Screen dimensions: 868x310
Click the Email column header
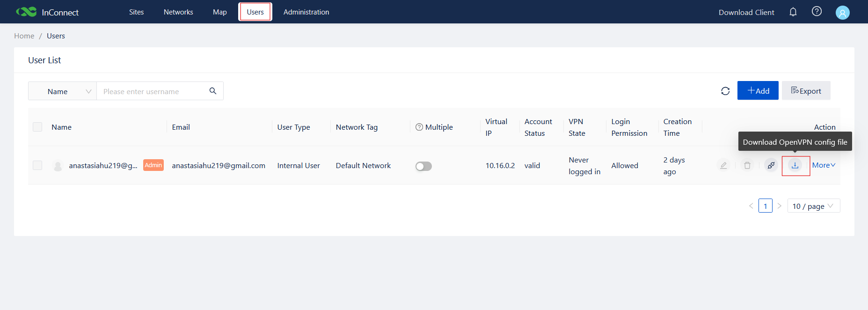coord(181,127)
